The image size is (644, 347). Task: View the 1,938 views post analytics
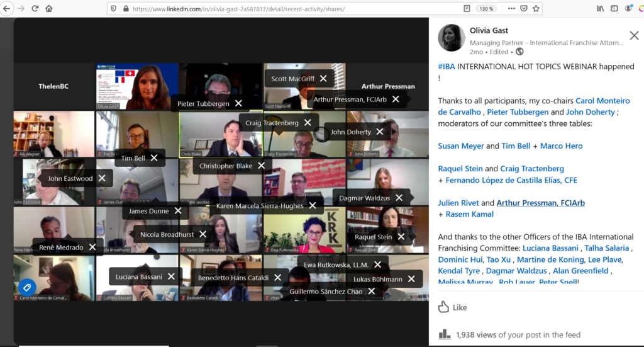(509, 334)
